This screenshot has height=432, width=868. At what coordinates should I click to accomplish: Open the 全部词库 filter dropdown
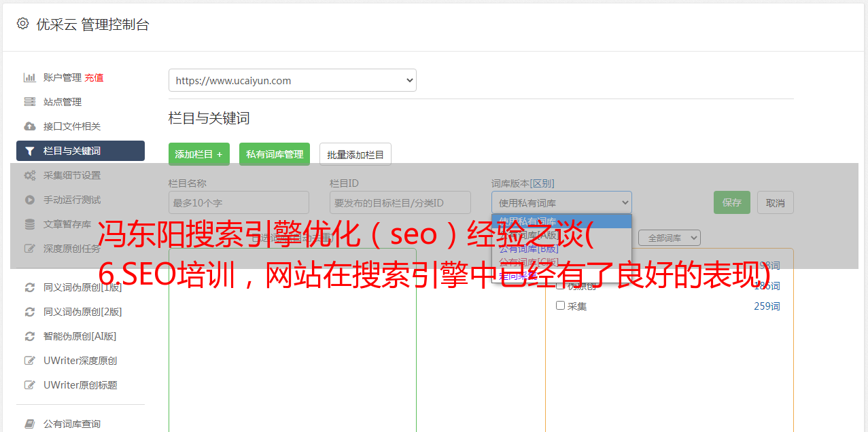coord(669,238)
